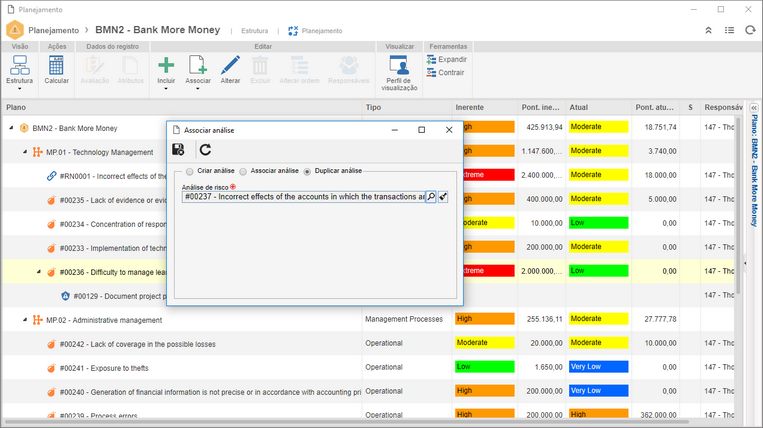The height and width of the screenshot is (428, 763).
Task: Click the control icon of #00129 row
Action: (65, 296)
